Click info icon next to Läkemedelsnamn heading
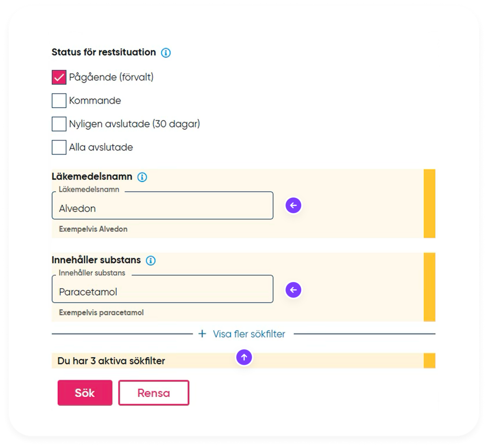This screenshot has height=448, width=488. 142,177
